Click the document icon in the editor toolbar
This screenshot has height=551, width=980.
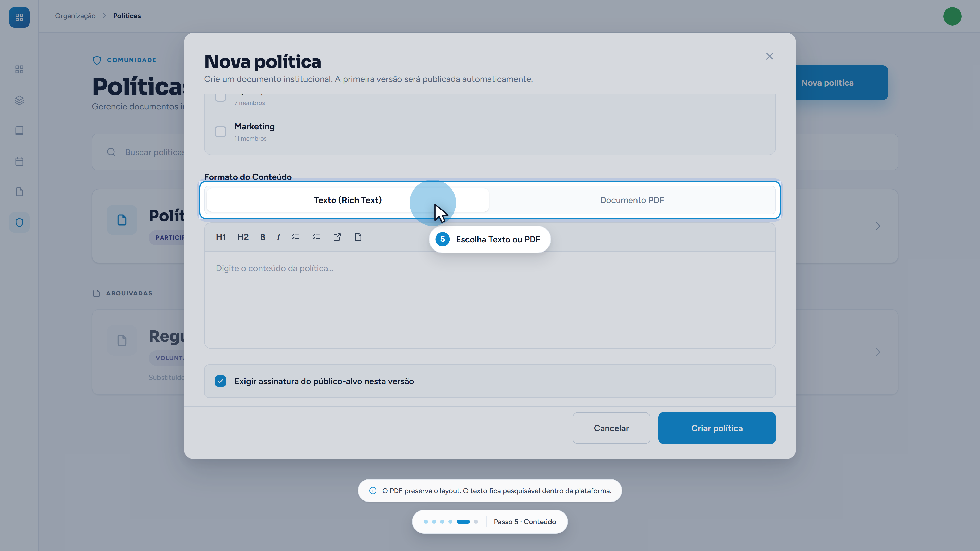point(358,237)
